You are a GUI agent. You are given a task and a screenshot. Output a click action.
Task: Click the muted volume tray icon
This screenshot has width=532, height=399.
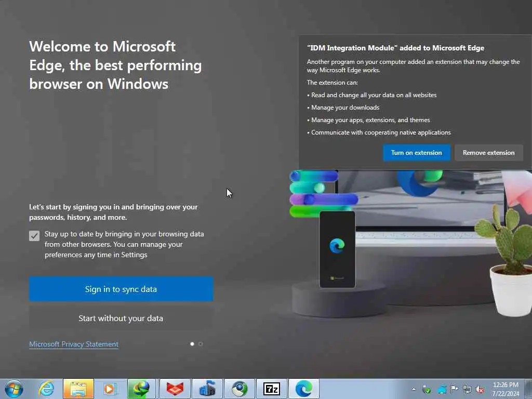pos(480,390)
